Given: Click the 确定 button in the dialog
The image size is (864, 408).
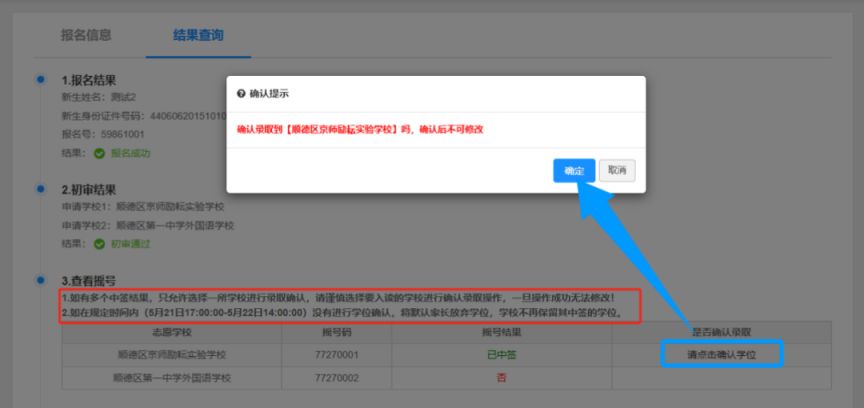Looking at the screenshot, I should [x=574, y=170].
